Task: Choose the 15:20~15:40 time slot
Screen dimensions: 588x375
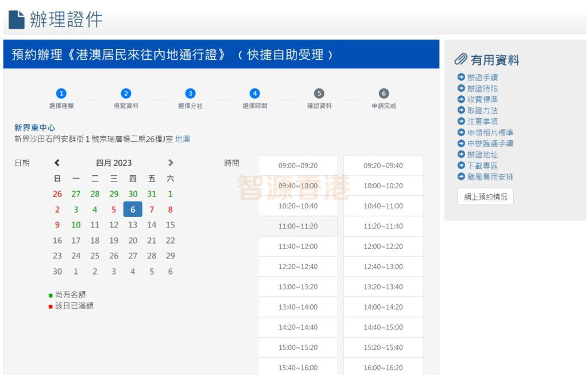Action: [383, 347]
